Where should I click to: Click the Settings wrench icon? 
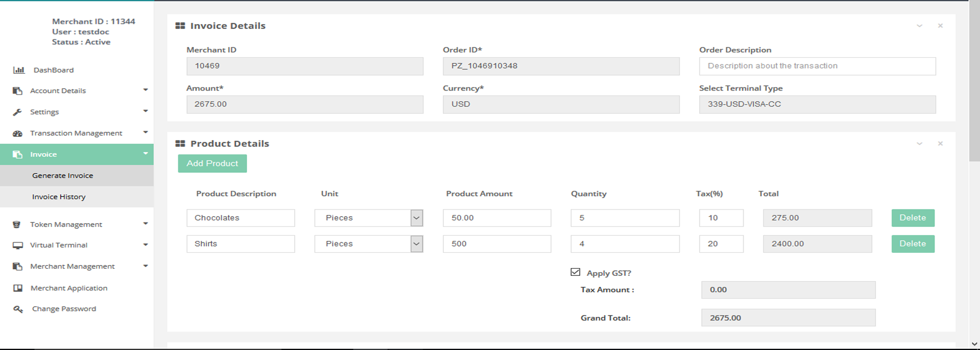17,112
